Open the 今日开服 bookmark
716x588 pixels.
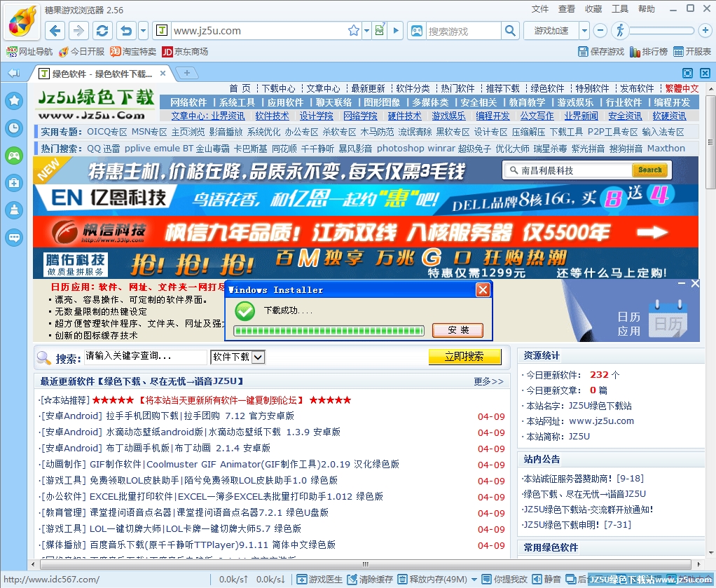click(81, 52)
